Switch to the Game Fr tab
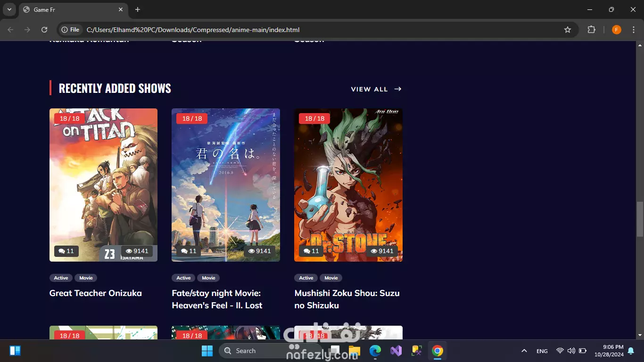Image resolution: width=644 pixels, height=362 pixels. click(x=73, y=9)
